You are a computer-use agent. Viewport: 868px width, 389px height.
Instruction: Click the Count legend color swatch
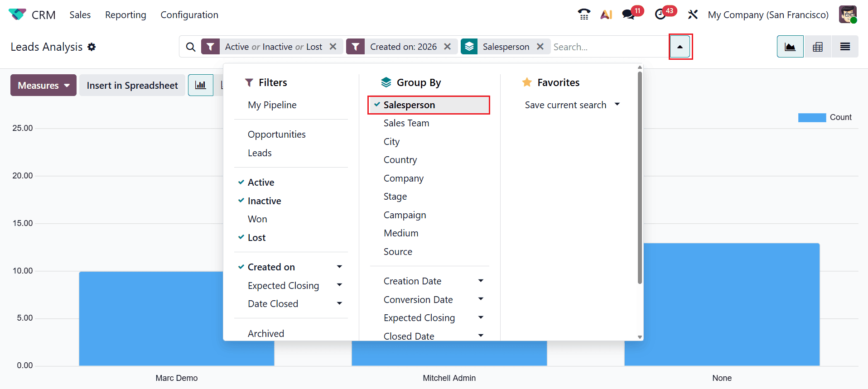812,118
